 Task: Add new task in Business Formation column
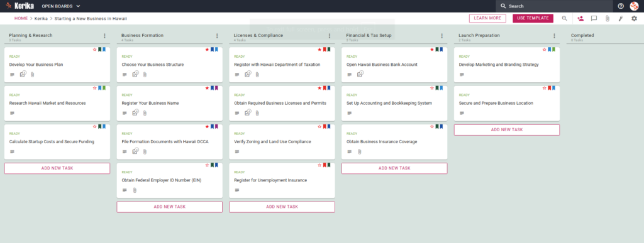pos(170,207)
